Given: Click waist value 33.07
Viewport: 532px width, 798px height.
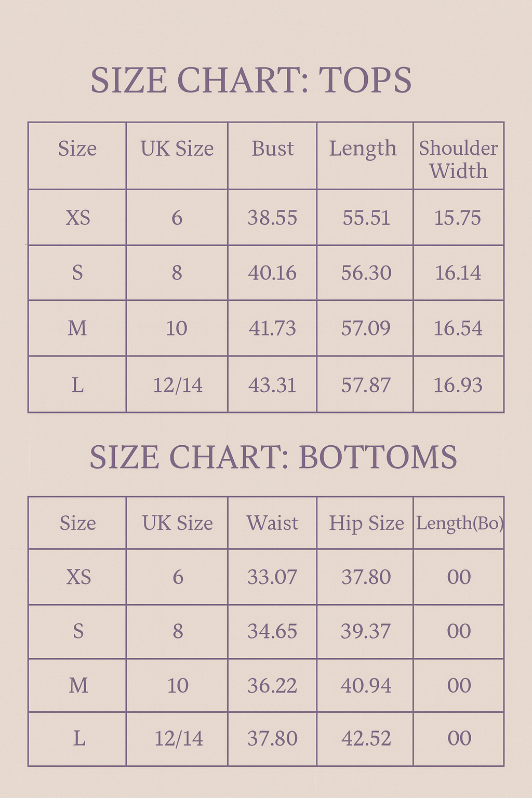Looking at the screenshot, I should point(272,577).
